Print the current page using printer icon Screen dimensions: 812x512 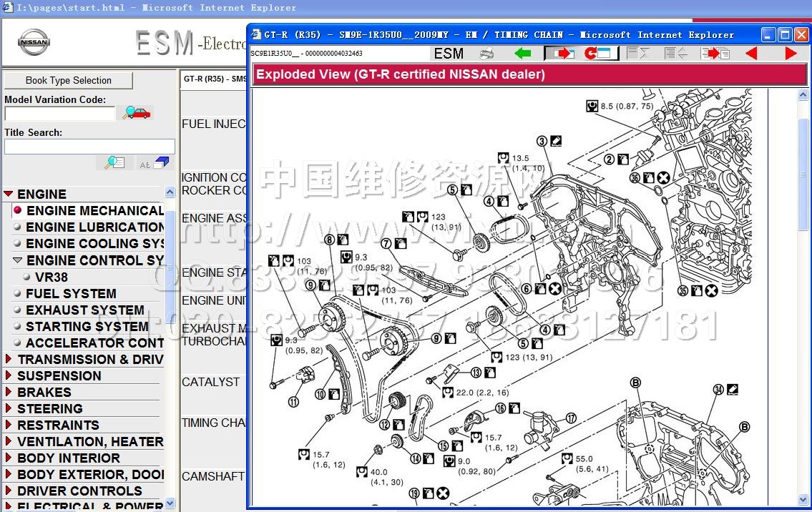pos(486,54)
